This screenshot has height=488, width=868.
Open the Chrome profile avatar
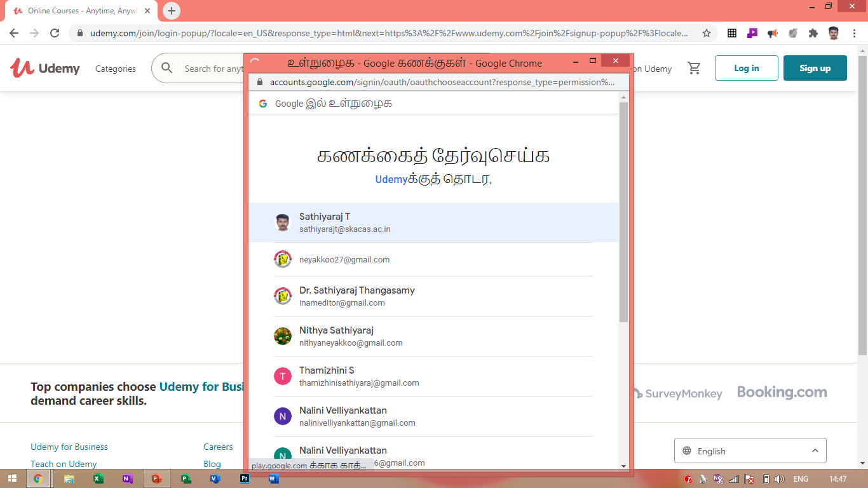coord(834,33)
